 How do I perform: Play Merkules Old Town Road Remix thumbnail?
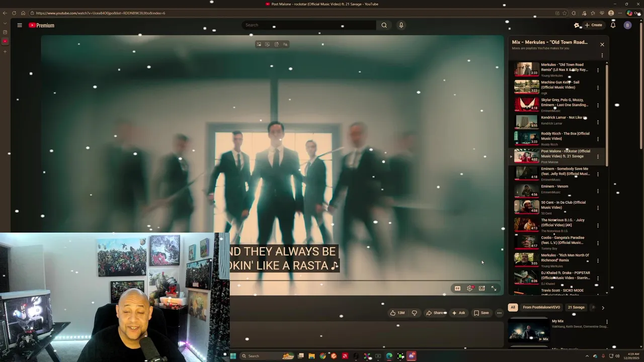coord(526,69)
